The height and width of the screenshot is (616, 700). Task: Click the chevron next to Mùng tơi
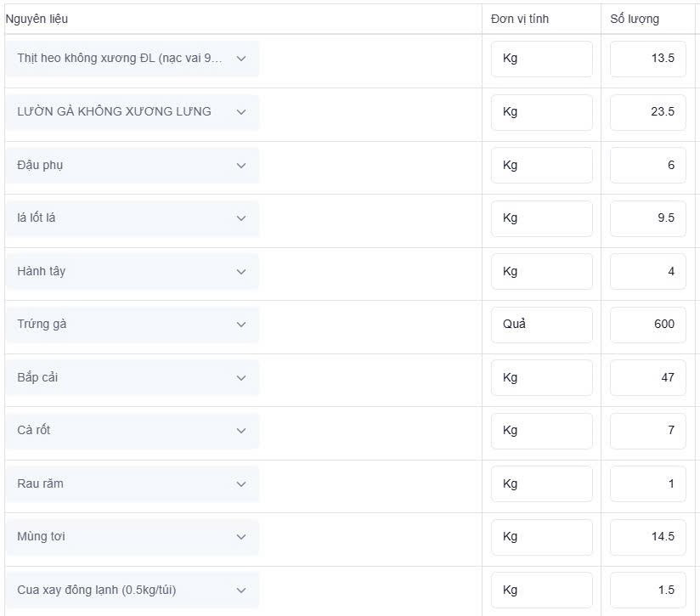coord(241,537)
